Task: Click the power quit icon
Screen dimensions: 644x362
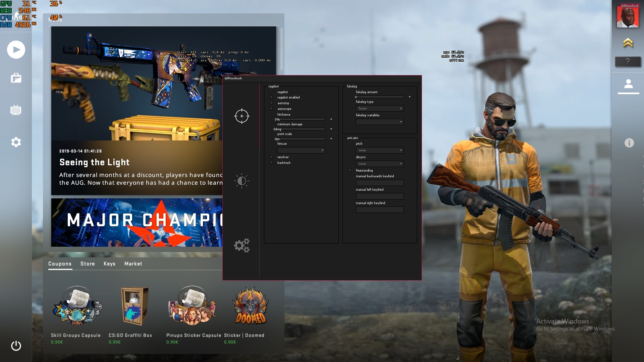Action: coord(16,346)
